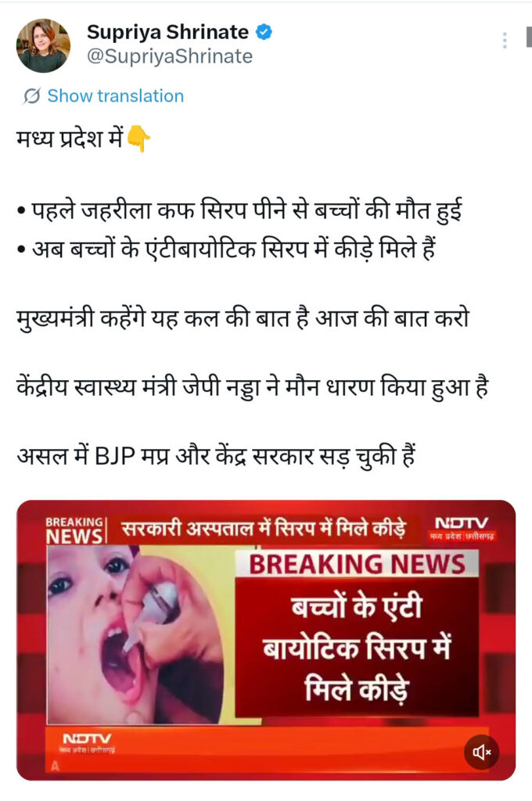Open the three-dot more options menu

(505, 41)
